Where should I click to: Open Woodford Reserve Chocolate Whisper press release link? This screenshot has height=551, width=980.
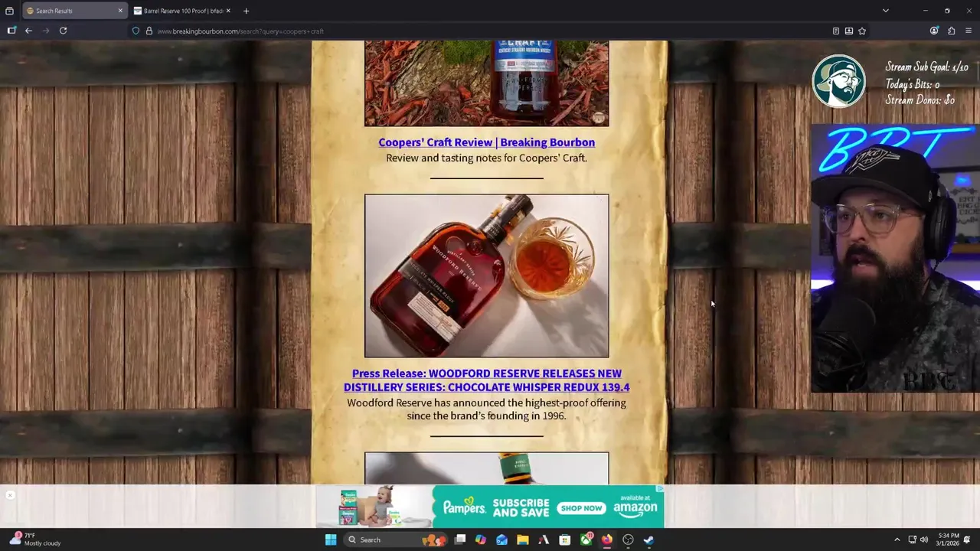tap(486, 380)
